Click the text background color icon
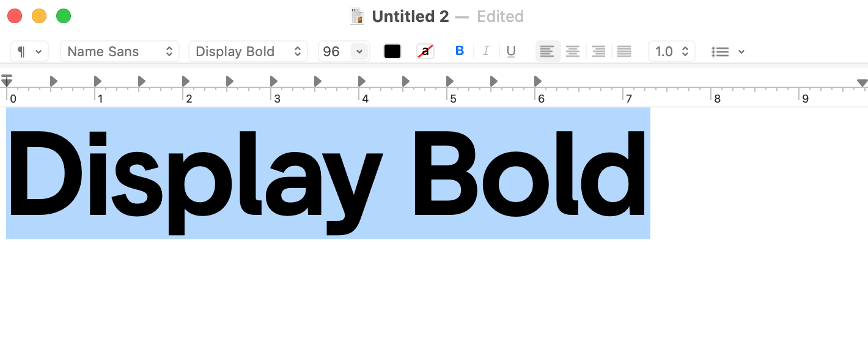This screenshot has width=868, height=348. pos(425,51)
